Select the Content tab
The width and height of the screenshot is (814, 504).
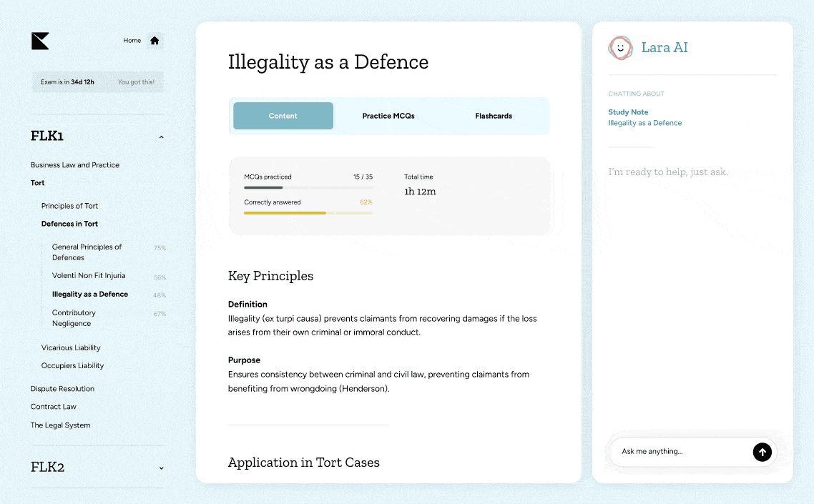point(283,116)
